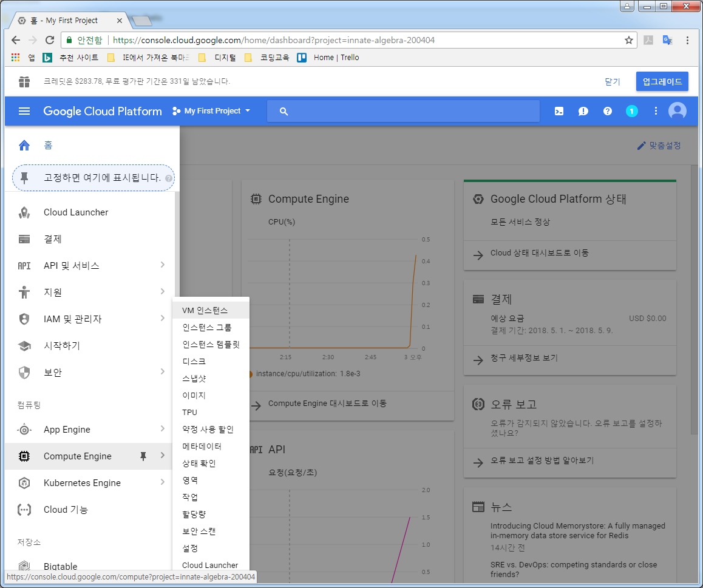The width and height of the screenshot is (703, 588).
Task: Expand App Engine submenu arrow
Action: point(162,429)
